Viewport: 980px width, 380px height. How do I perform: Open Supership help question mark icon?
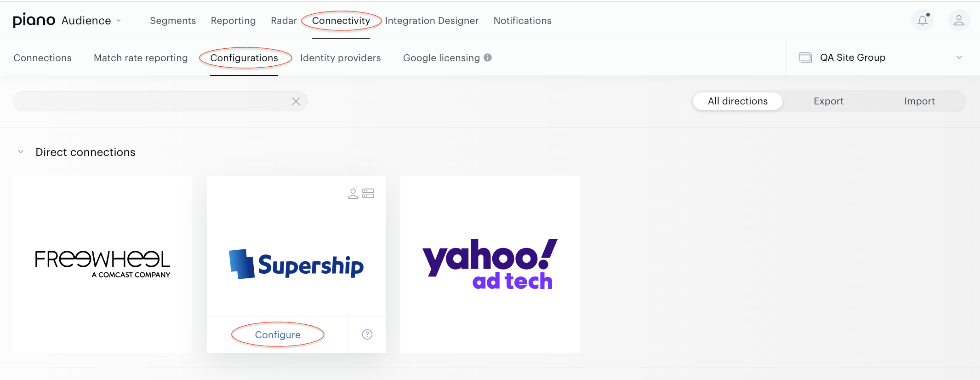(x=367, y=334)
